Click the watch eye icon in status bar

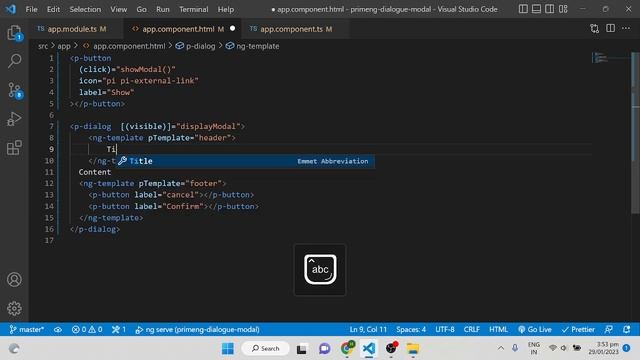tap(58, 329)
